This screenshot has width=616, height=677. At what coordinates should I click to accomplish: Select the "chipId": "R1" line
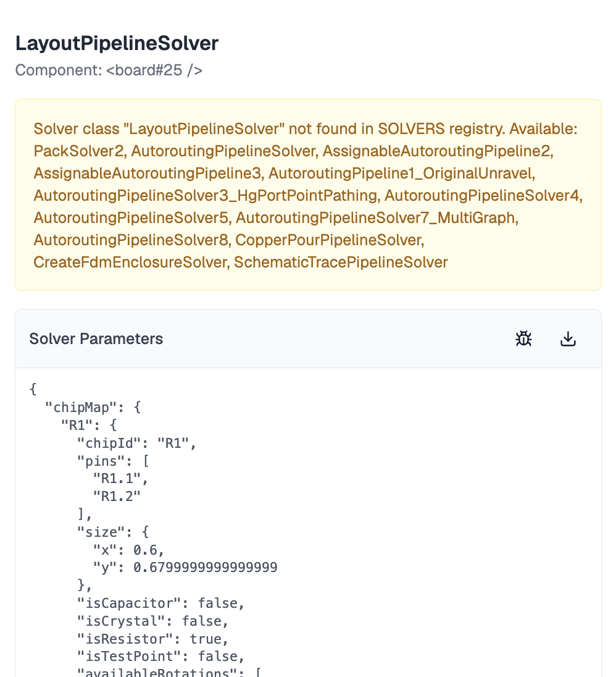coord(137,443)
